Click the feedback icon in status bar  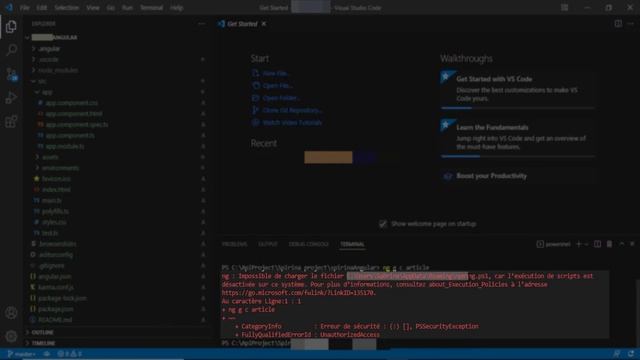[x=616, y=354]
